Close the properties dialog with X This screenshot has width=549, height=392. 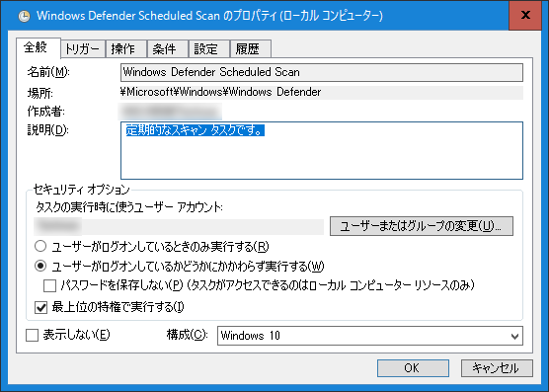tap(525, 15)
